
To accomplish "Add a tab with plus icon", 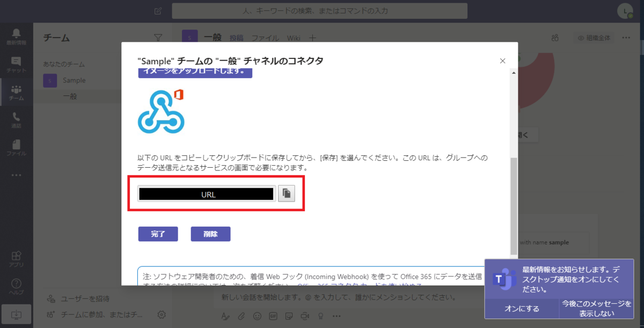I will 313,38.
